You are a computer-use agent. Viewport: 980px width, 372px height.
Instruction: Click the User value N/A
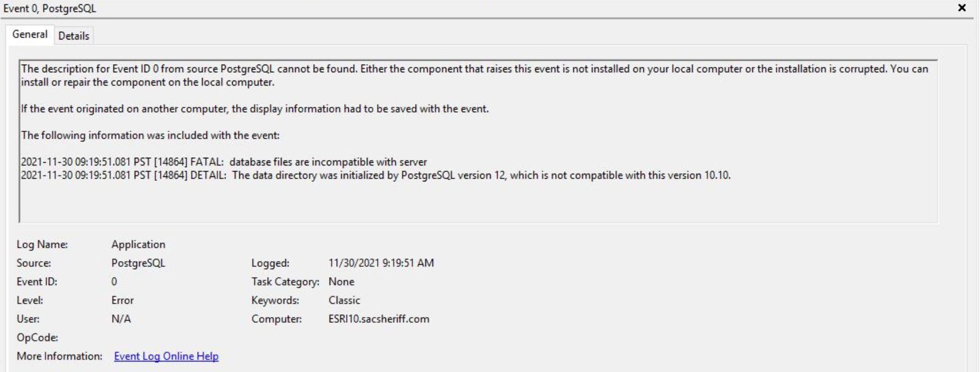tap(121, 319)
